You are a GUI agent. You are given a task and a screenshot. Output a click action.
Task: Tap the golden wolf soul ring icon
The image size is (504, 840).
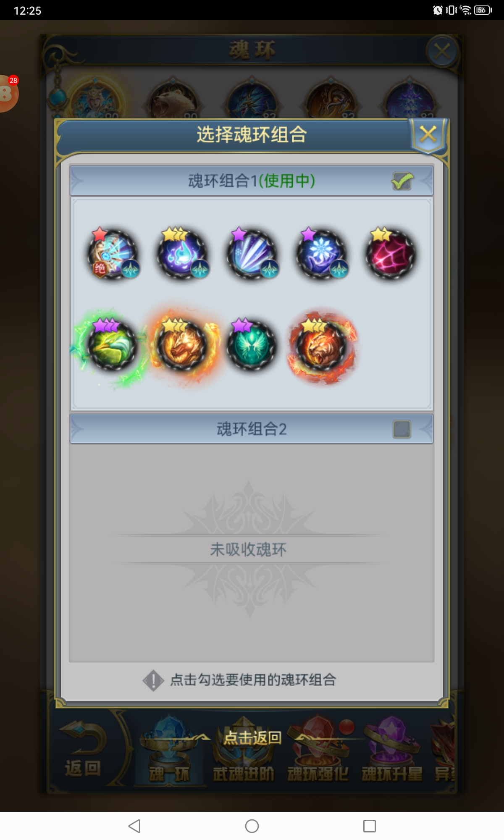[182, 345]
